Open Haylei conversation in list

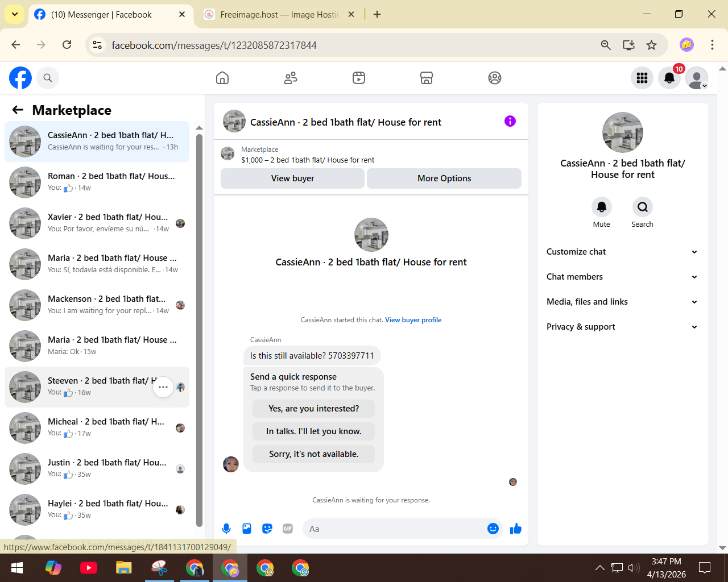(97, 510)
